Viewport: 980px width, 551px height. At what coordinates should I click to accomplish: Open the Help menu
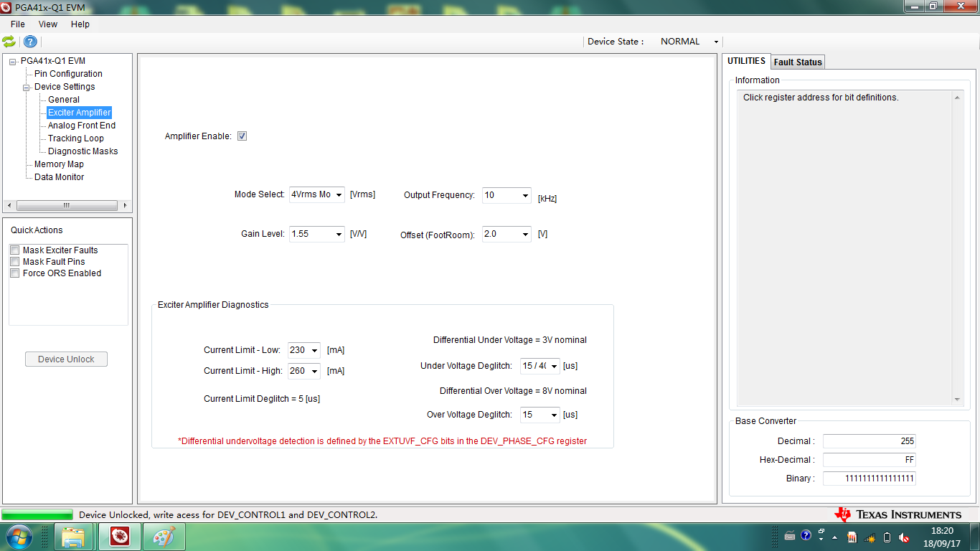tap(80, 24)
